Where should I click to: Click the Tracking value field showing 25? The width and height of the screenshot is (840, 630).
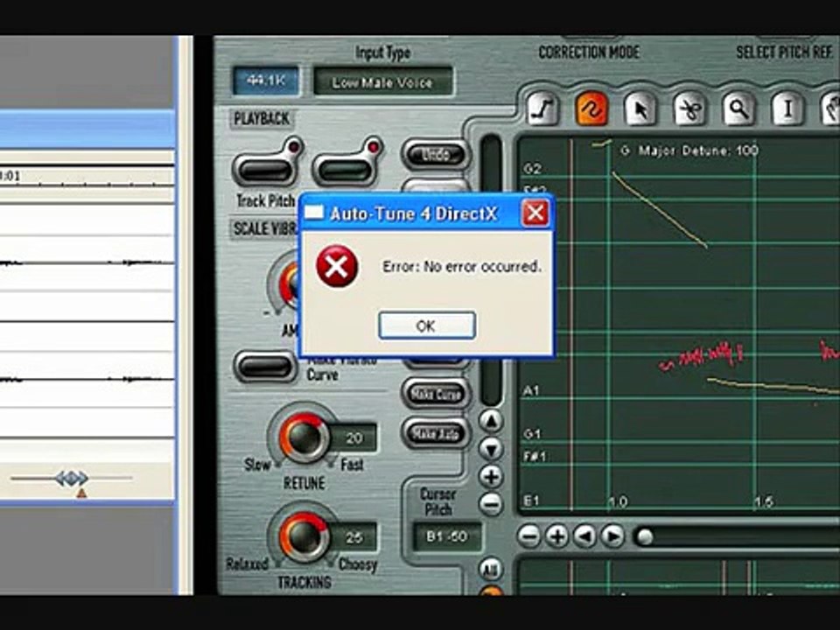coord(353,536)
